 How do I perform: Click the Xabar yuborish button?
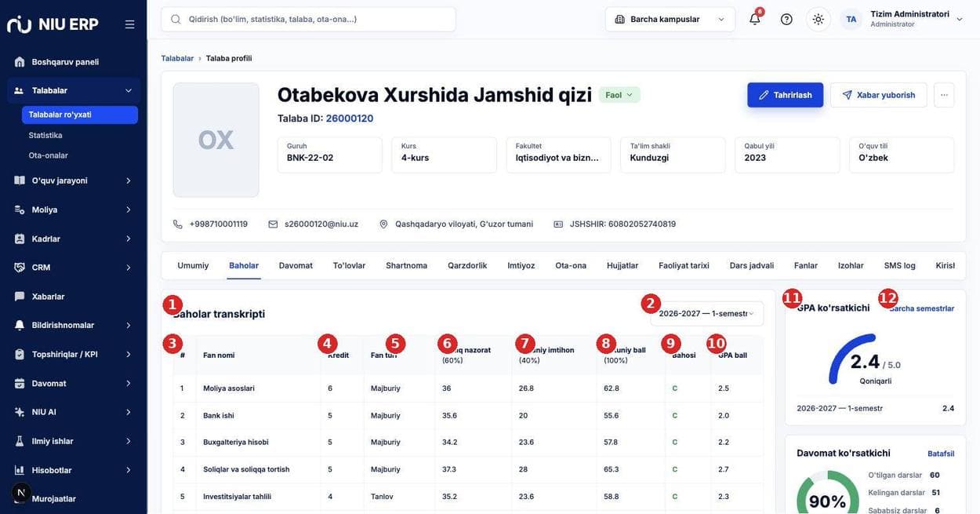[x=879, y=95]
